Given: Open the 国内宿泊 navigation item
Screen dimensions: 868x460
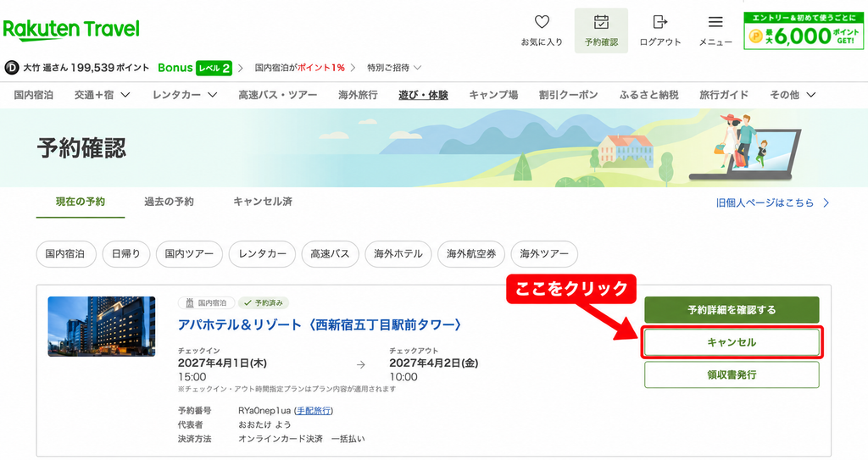Looking at the screenshot, I should 34,95.
